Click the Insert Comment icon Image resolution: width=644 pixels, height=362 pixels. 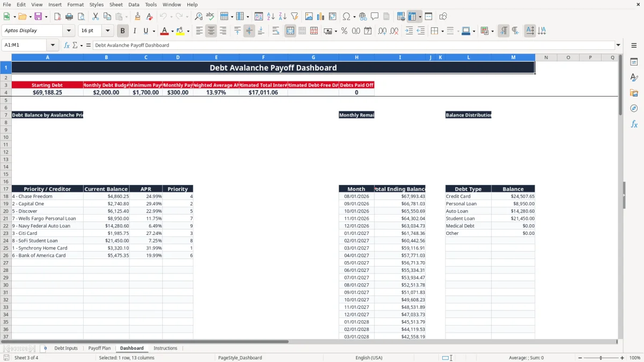coord(375,17)
